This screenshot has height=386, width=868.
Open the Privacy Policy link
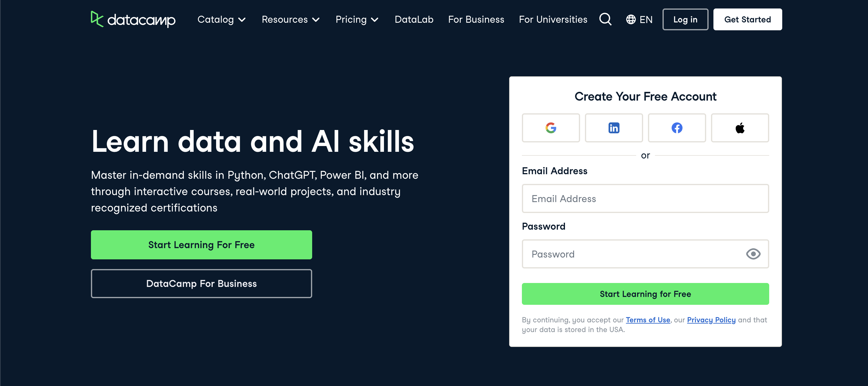tap(711, 320)
